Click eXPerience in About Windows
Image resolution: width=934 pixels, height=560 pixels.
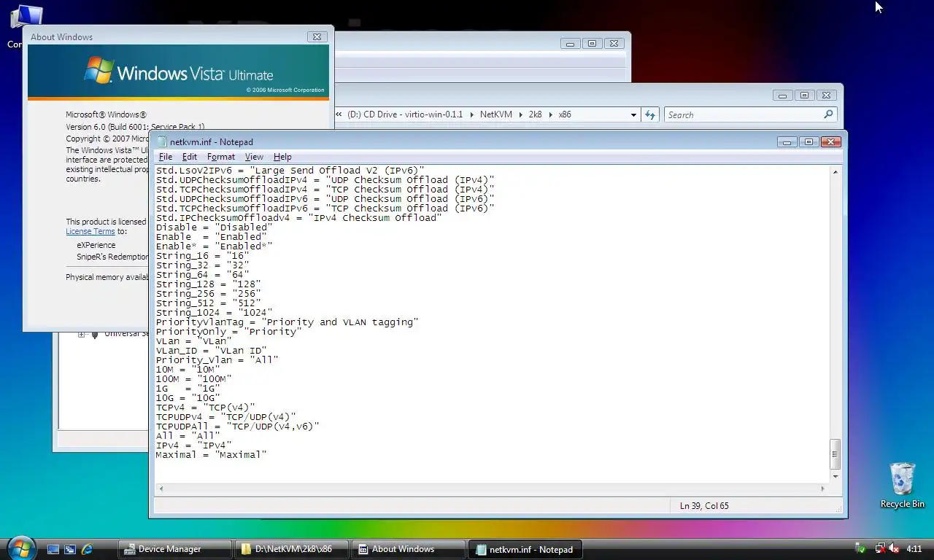pyautogui.click(x=96, y=245)
